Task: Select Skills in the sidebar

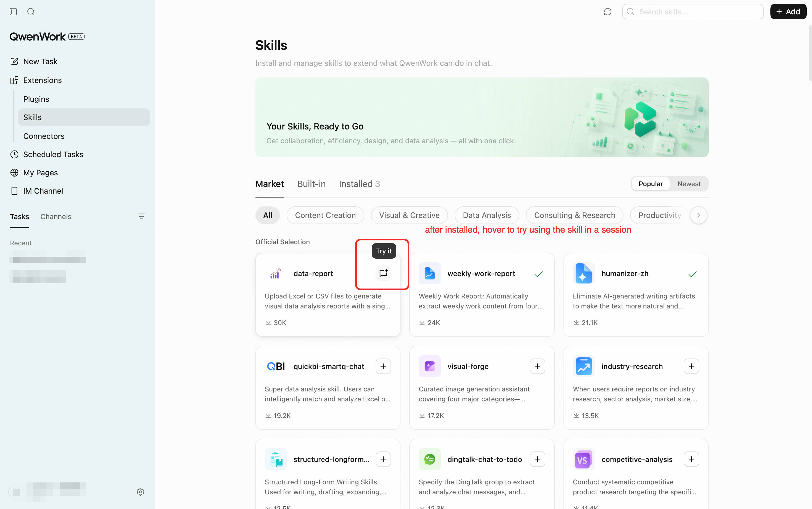Action: pos(84,117)
